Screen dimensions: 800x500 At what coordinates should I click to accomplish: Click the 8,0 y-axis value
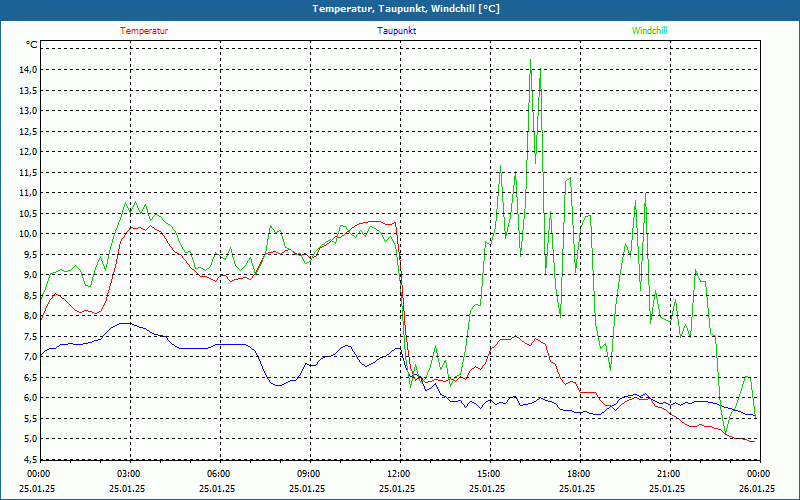point(31,316)
